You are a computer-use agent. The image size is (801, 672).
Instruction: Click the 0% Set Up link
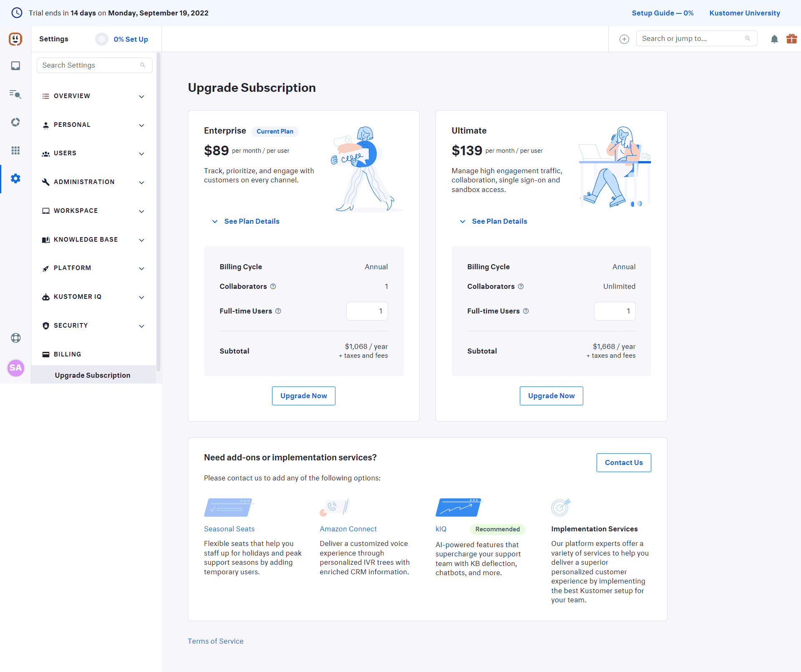click(x=131, y=39)
